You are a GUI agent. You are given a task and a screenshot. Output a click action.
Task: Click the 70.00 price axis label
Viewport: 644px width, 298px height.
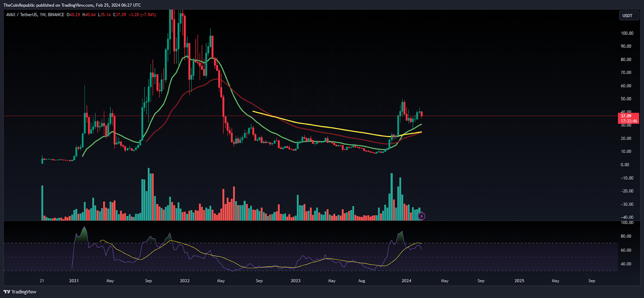coord(626,72)
